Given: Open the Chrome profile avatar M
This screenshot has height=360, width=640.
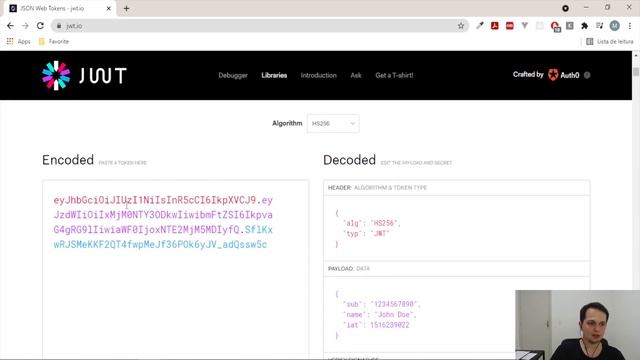Looking at the screenshot, I should [615, 26].
